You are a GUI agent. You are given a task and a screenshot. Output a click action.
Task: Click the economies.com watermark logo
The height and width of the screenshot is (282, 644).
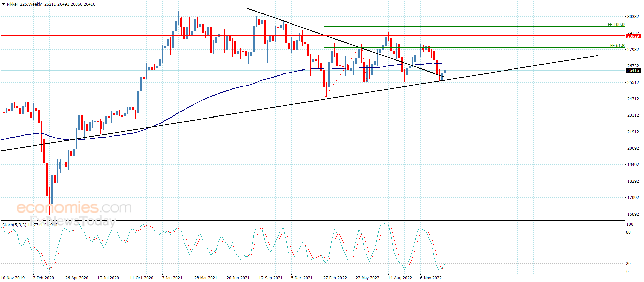pyautogui.click(x=74, y=208)
